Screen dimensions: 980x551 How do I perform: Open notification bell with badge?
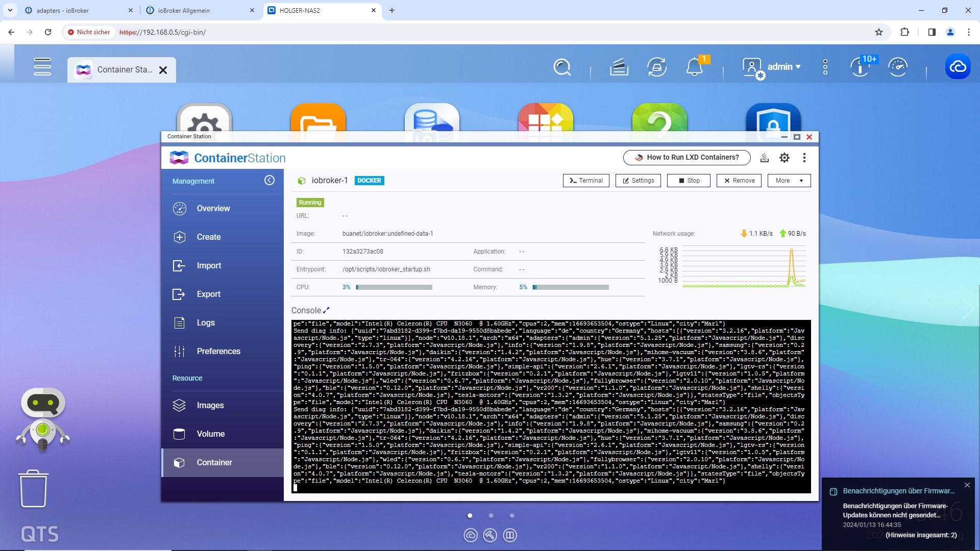click(x=694, y=67)
